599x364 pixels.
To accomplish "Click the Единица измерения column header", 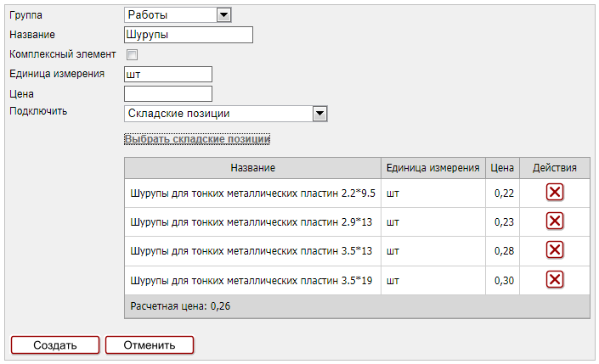I will click(x=432, y=168).
